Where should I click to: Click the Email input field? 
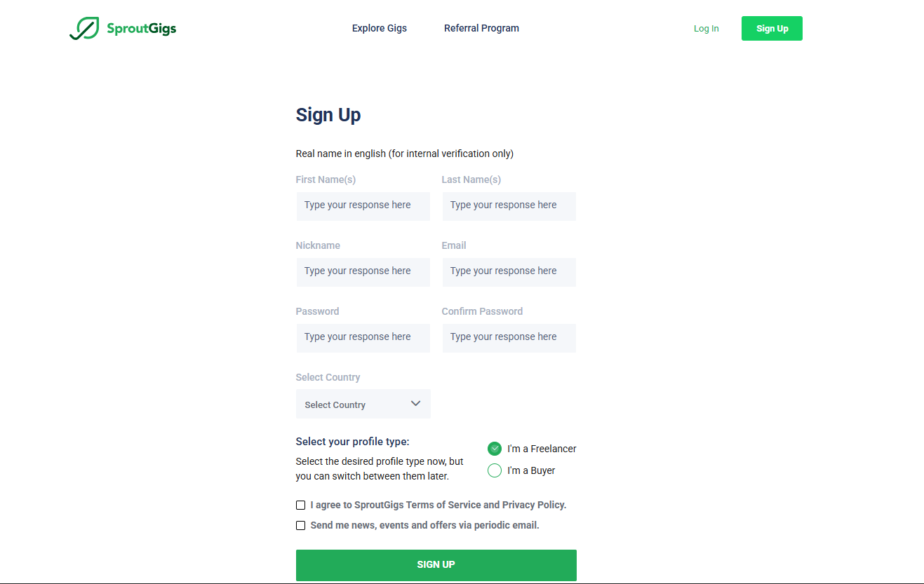pos(509,271)
